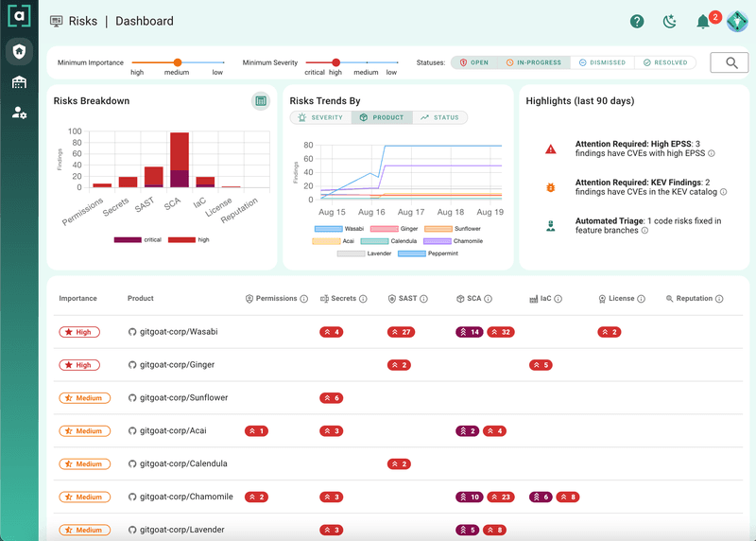Toggle Peppermint series in trends legend

coord(428,253)
